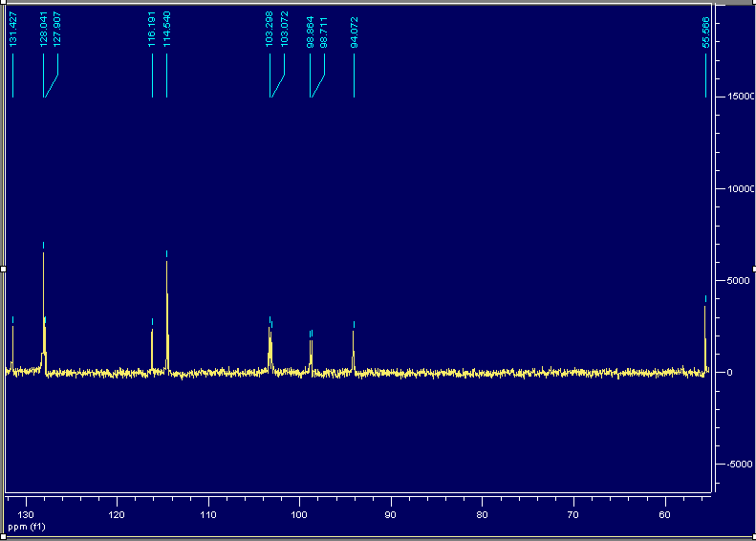
Task: Click the spectrum peak near 55.5 ppm
Action: (x=705, y=338)
